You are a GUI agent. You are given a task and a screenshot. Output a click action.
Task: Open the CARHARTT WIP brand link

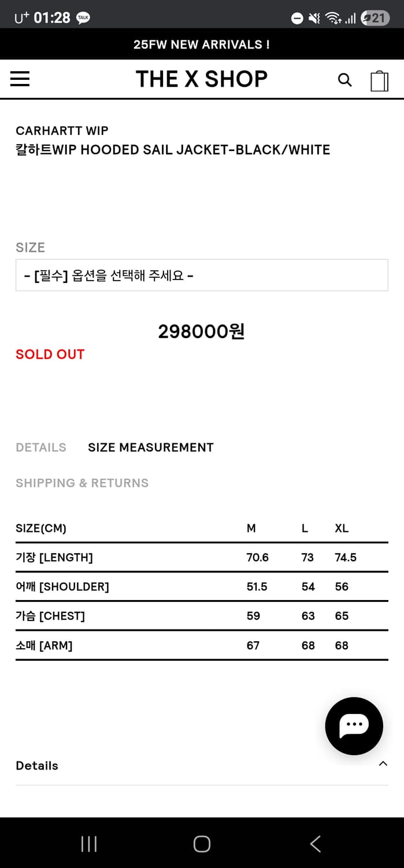coord(62,131)
